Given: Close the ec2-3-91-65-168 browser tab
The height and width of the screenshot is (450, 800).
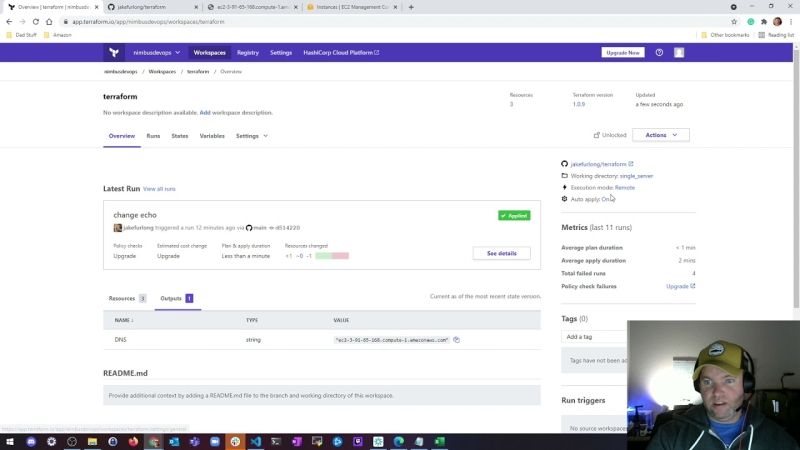Looking at the screenshot, I should tap(295, 7).
